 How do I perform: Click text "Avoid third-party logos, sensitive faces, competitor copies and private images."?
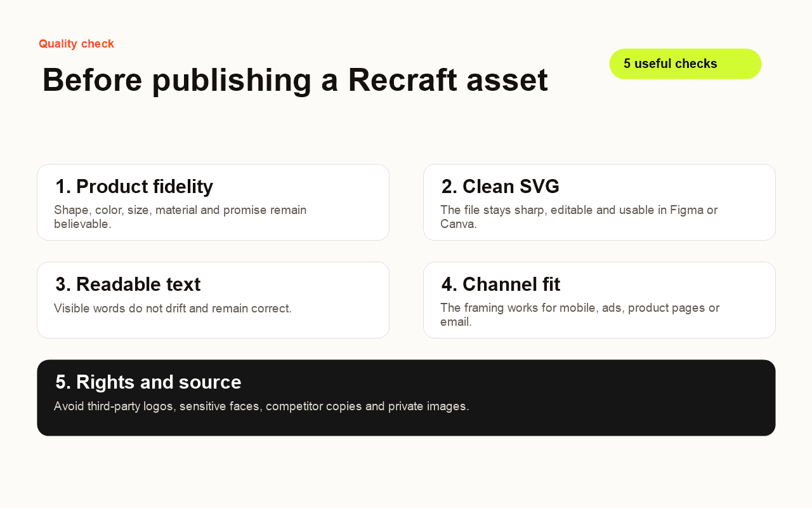point(261,406)
